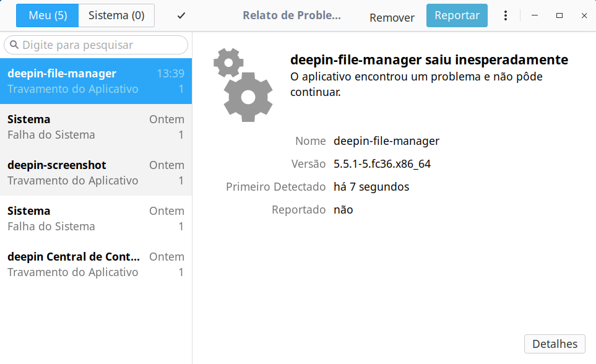Image resolution: width=596 pixels, height=364 pixels.
Task: Open Detalhes for deepin-file-manager crash
Action: point(555,344)
